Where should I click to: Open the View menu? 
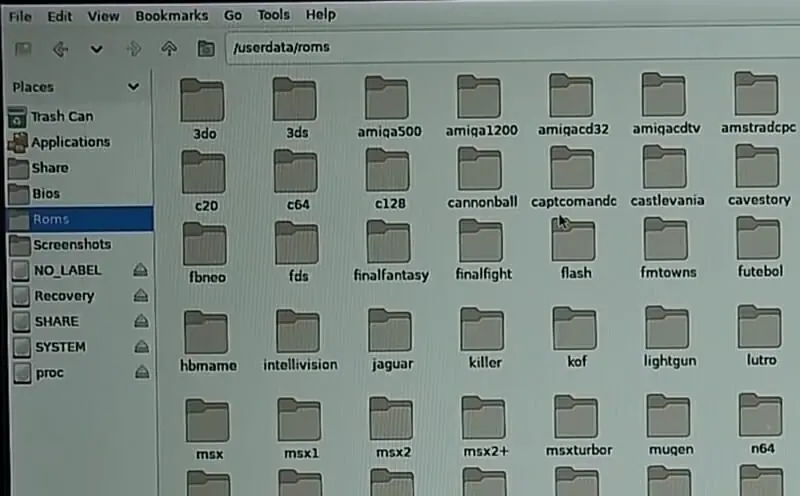coord(103,16)
